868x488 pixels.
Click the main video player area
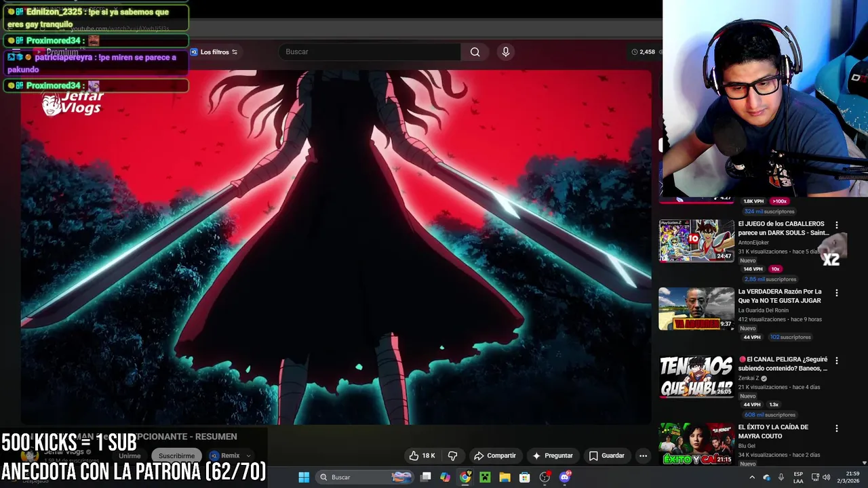pos(336,247)
